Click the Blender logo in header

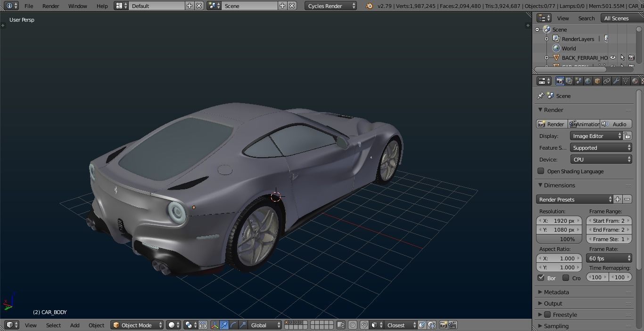(x=369, y=6)
